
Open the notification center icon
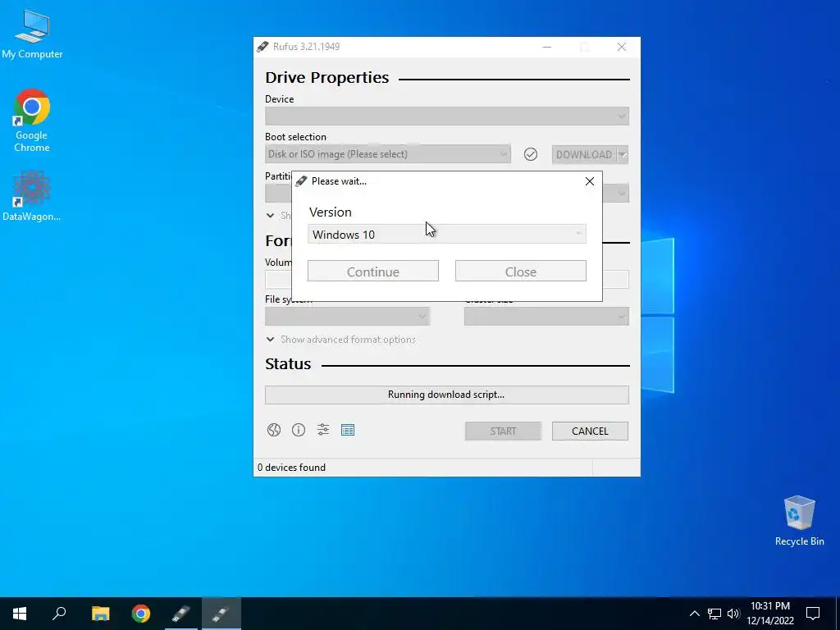[813, 614]
